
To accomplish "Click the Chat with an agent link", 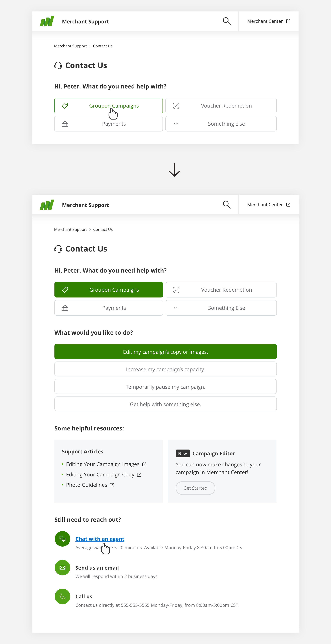I will tap(100, 539).
